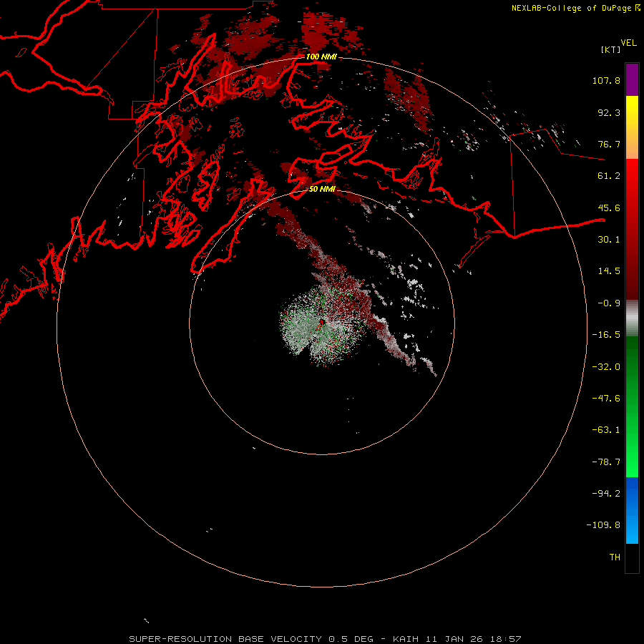Click the 76.7 velocity scale value
The height and width of the screenshot is (644, 644).
coord(609,144)
